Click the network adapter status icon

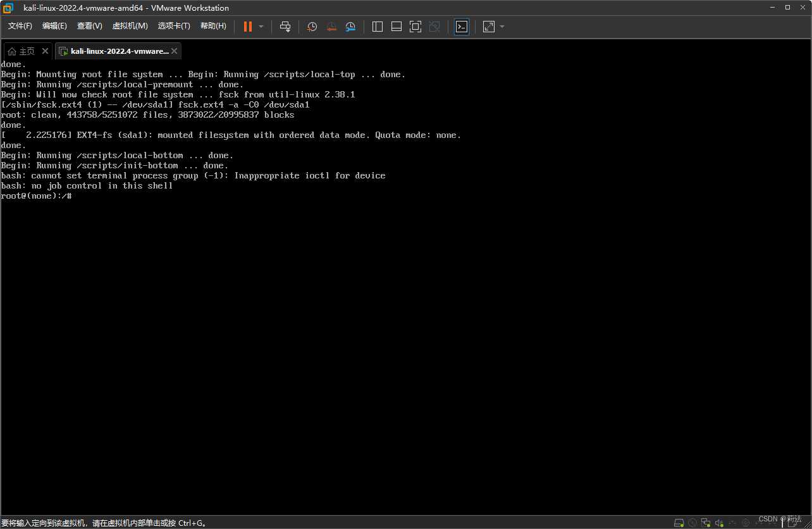(x=706, y=523)
